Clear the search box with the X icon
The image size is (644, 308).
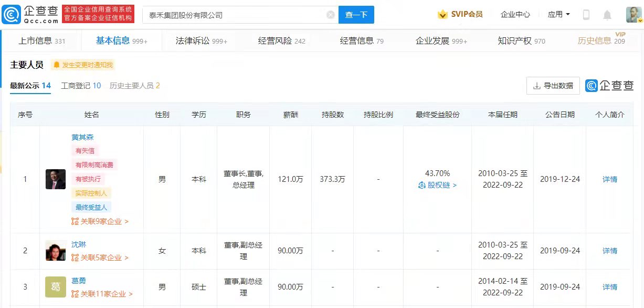pyautogui.click(x=331, y=15)
